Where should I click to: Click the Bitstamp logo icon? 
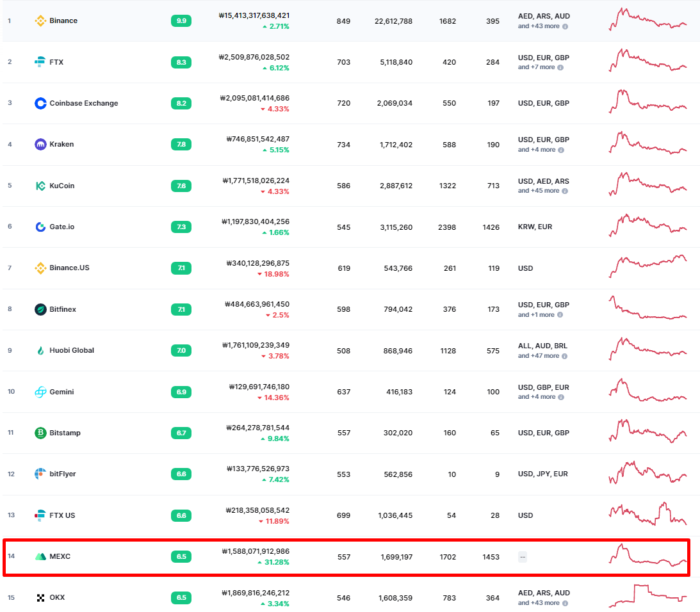tap(40, 433)
